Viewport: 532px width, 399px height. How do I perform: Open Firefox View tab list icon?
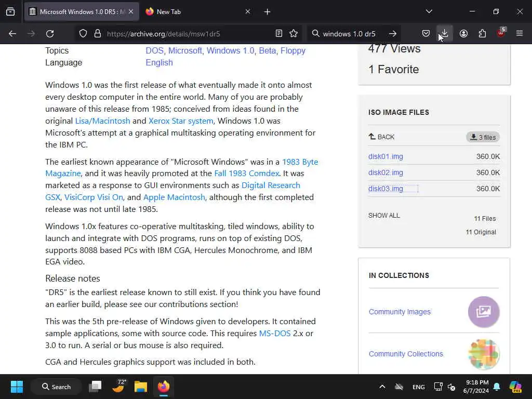[10, 11]
